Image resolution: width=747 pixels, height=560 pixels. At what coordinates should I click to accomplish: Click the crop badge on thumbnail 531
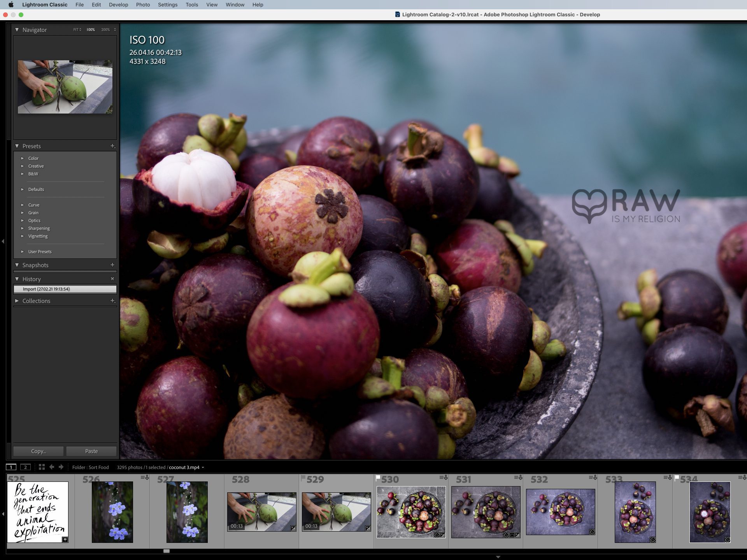click(512, 535)
